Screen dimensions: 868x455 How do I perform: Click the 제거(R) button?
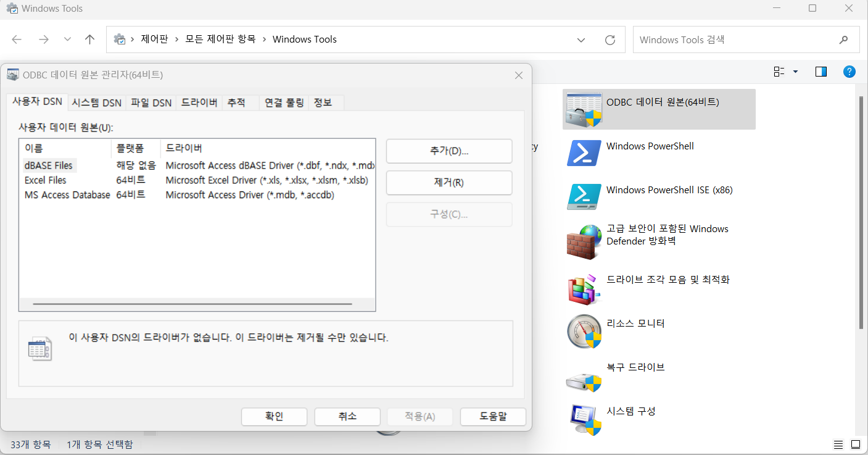point(449,183)
